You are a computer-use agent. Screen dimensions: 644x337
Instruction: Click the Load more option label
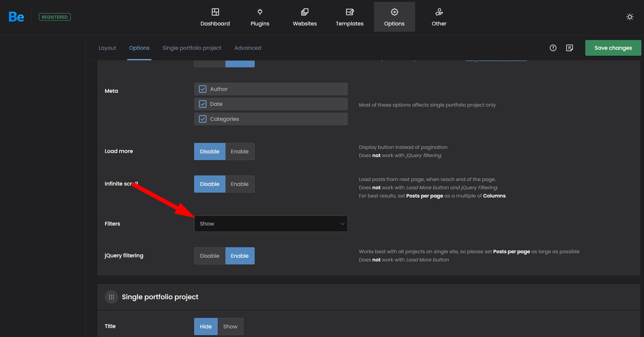coord(119,151)
